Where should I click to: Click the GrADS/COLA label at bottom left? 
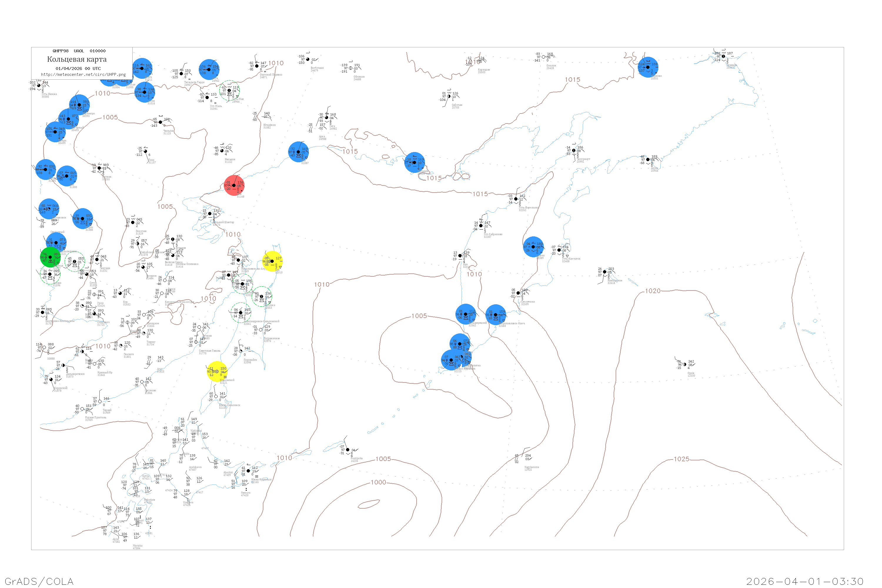point(39,581)
